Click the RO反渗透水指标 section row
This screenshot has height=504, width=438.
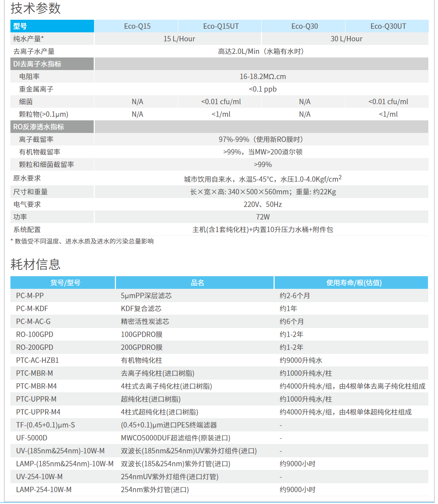(39, 127)
